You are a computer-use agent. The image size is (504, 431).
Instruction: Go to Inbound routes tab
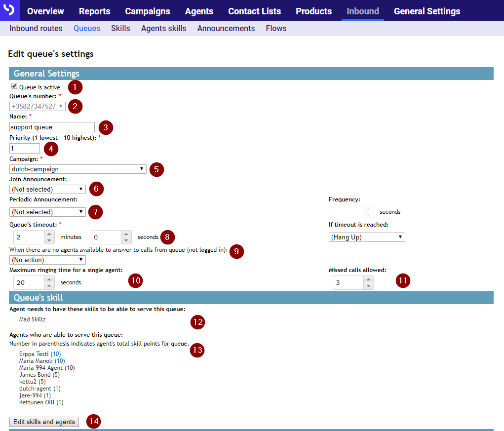point(36,28)
